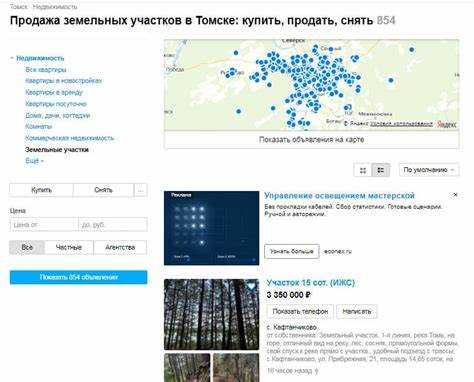Open the small right forest thumbnail
The width and height of the screenshot is (474, 382).
[236, 368]
